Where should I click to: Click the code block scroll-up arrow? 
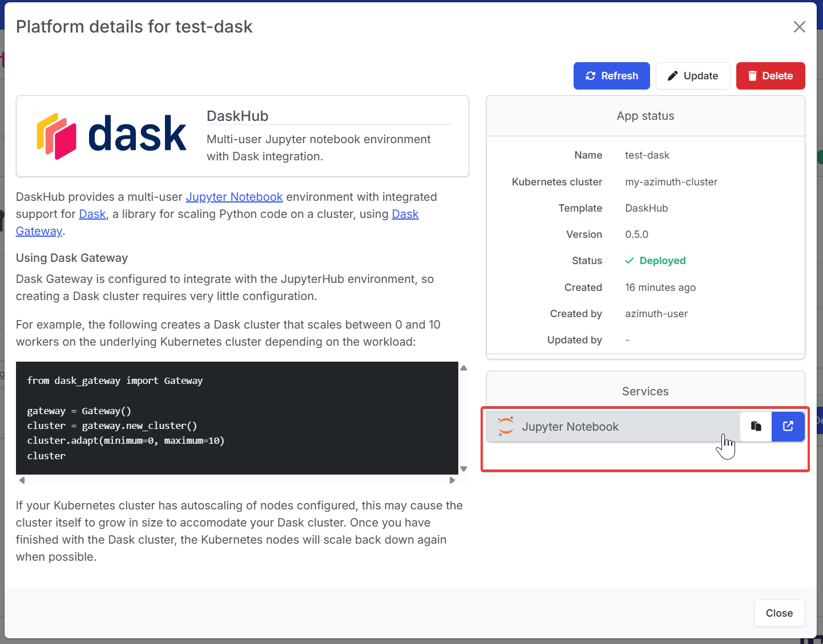pyautogui.click(x=464, y=368)
